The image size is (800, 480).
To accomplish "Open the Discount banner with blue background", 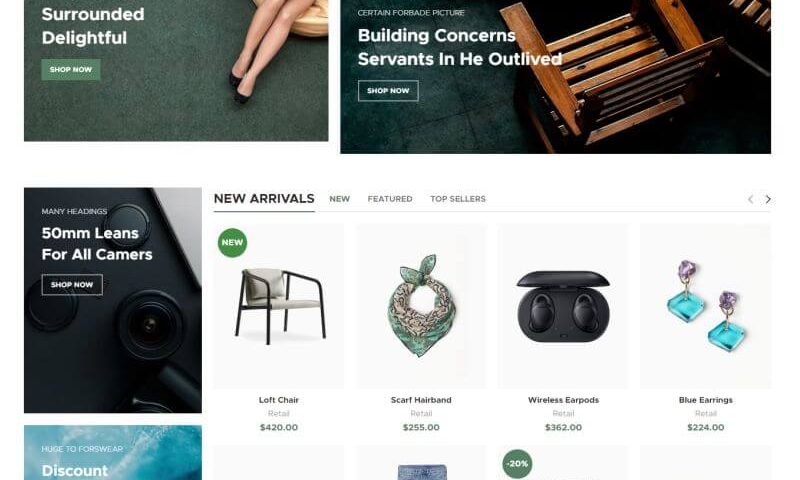I will [x=113, y=452].
